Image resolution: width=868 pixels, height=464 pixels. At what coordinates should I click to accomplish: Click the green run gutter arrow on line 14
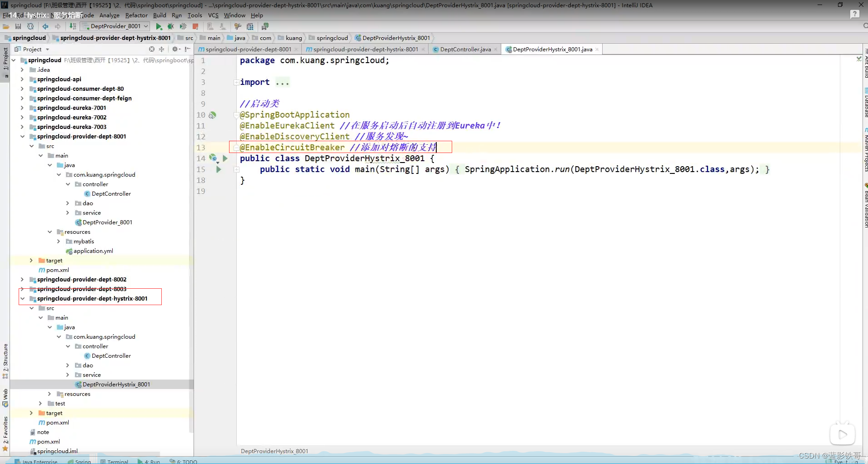[225, 158]
